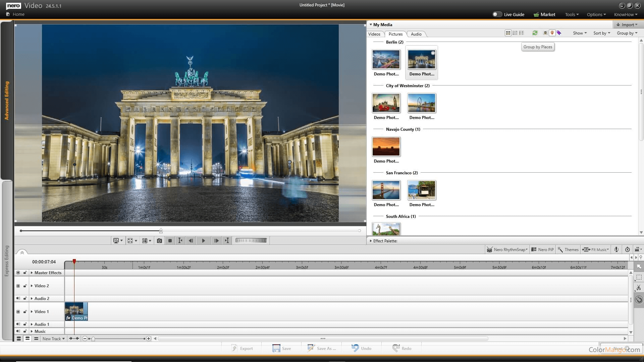
Task: Toggle the Live Guide switch
Action: click(x=497, y=14)
